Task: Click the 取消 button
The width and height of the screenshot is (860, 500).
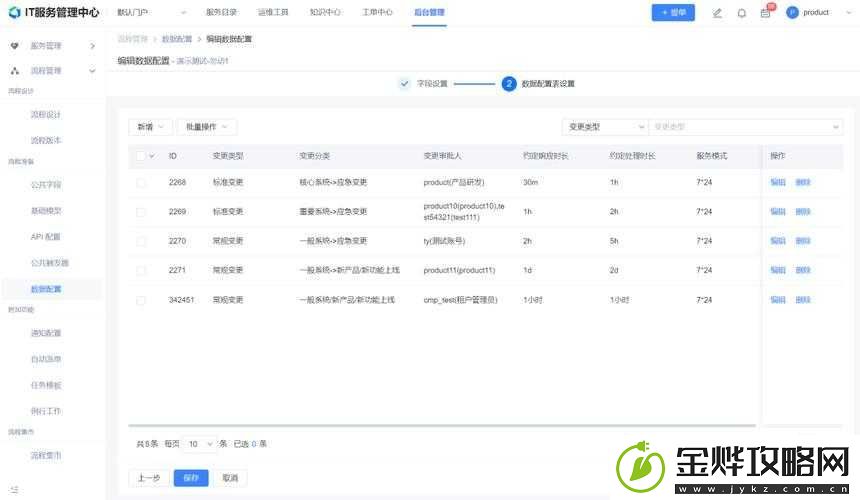Action: tap(230, 478)
